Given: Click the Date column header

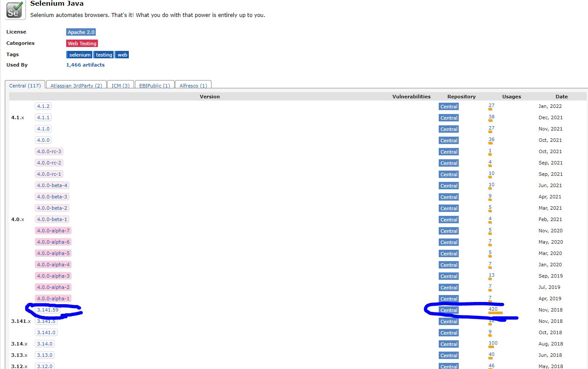Looking at the screenshot, I should (x=561, y=97).
